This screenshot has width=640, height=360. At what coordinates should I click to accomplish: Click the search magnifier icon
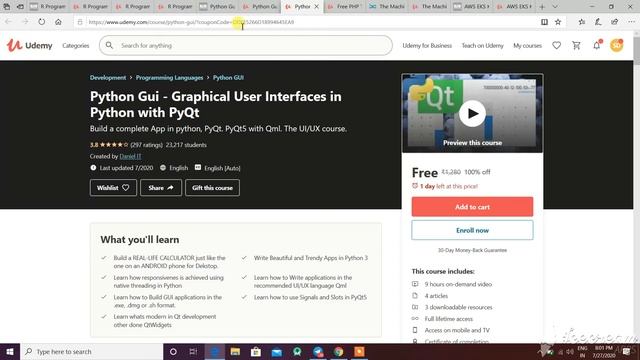tap(109, 45)
